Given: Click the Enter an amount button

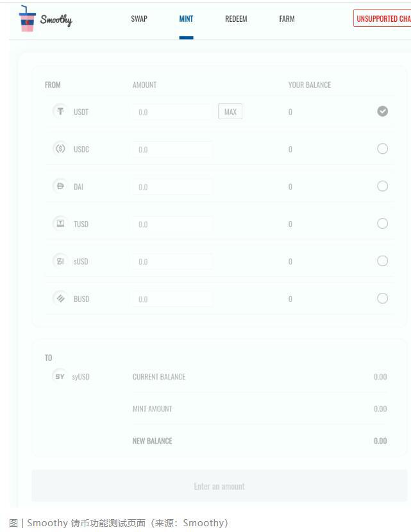Looking at the screenshot, I should coord(219,486).
